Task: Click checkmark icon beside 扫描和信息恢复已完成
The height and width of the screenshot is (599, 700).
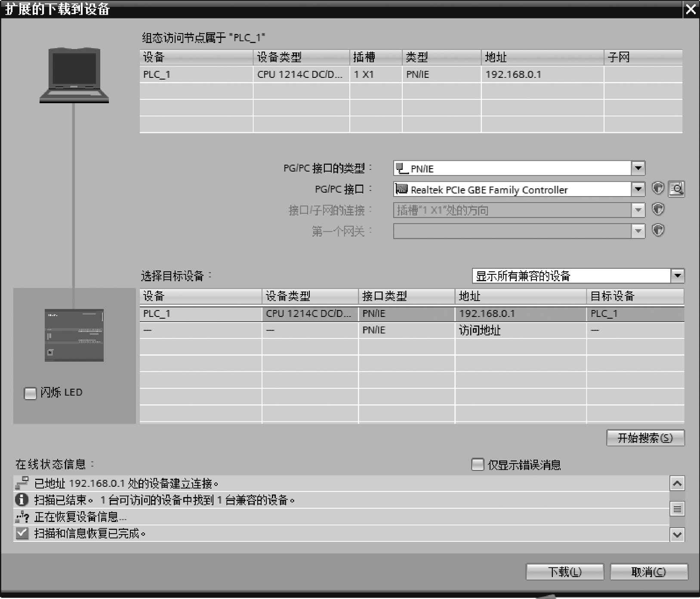Action: click(x=22, y=533)
